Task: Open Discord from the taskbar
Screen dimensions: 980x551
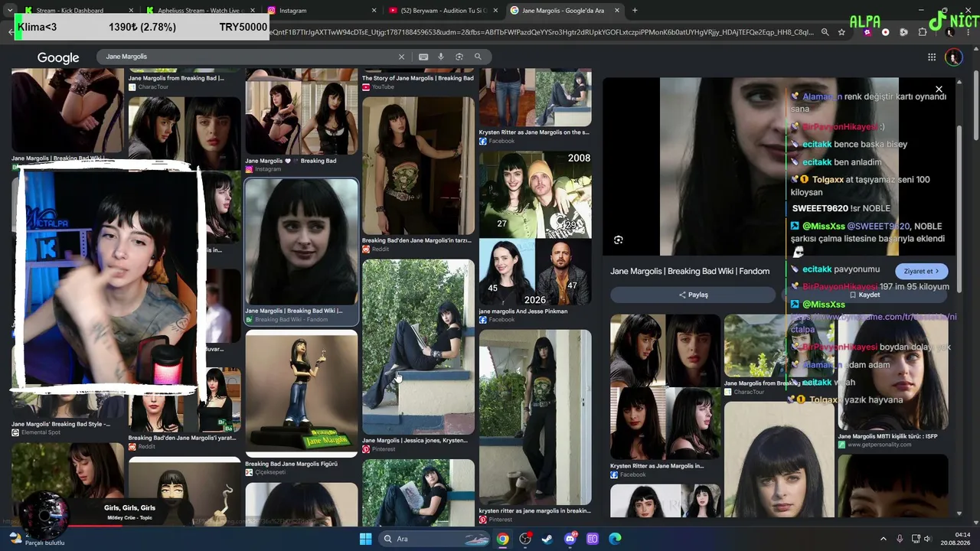Action: (570, 539)
